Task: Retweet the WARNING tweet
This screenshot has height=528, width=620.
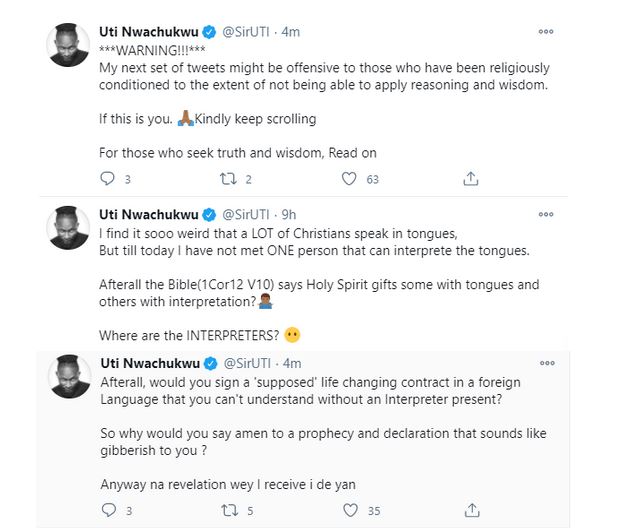Action: (229, 180)
